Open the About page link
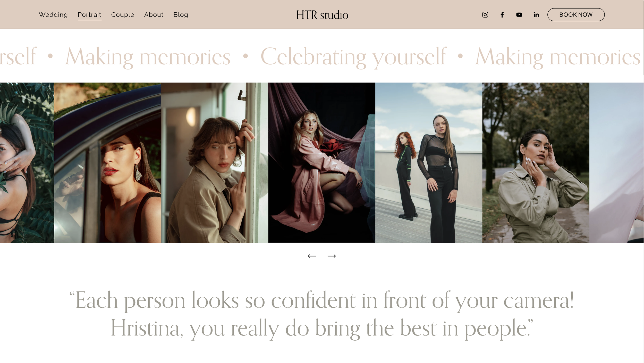This screenshot has height=363, width=644. point(154,15)
